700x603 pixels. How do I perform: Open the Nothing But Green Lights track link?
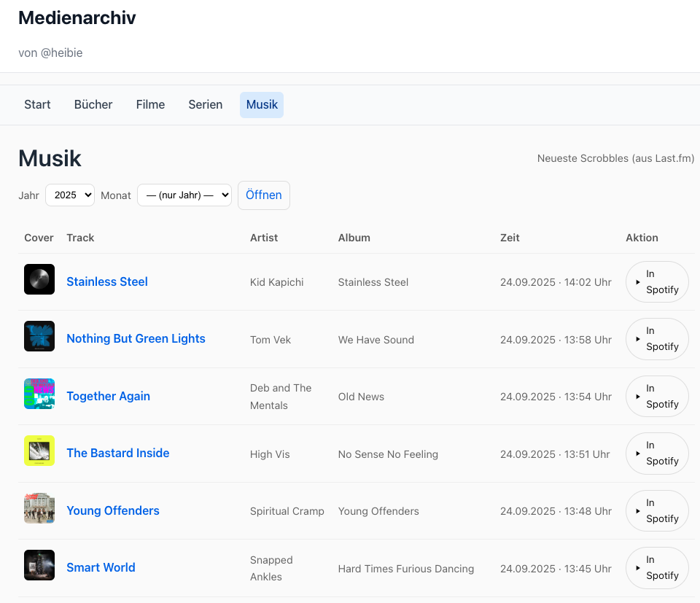click(x=136, y=338)
